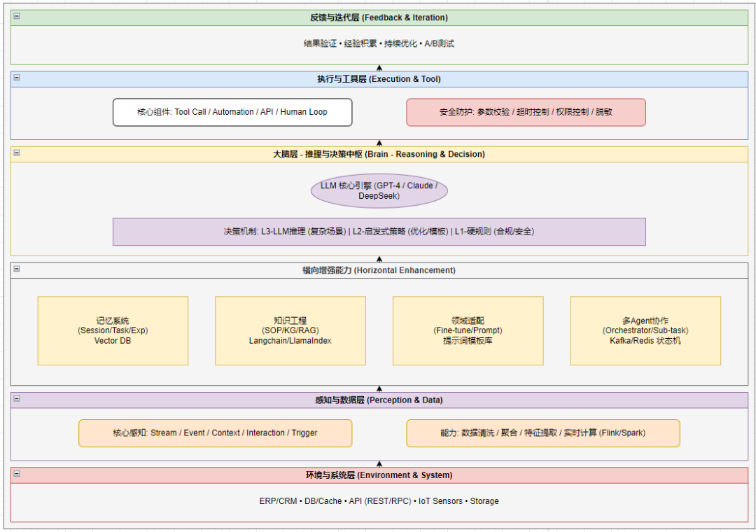
Task: Select the Langchain/LlamaIndex knowledge engineering box
Action: [290, 330]
